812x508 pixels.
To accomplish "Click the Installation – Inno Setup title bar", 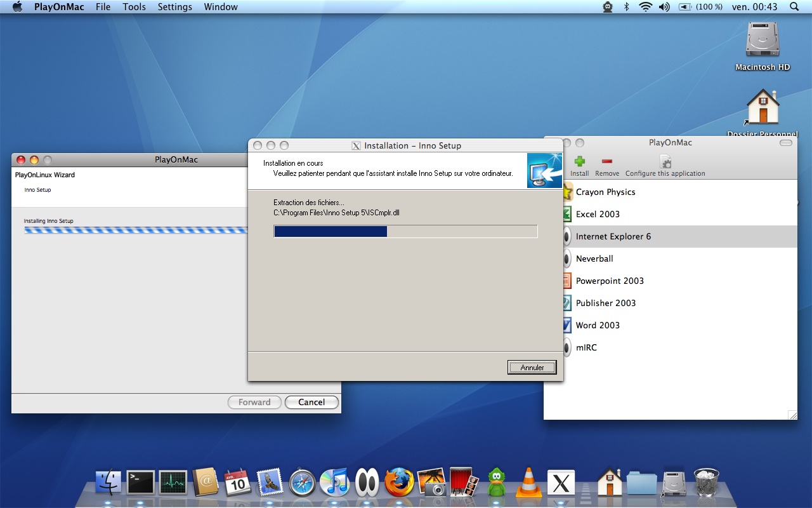I will click(405, 145).
